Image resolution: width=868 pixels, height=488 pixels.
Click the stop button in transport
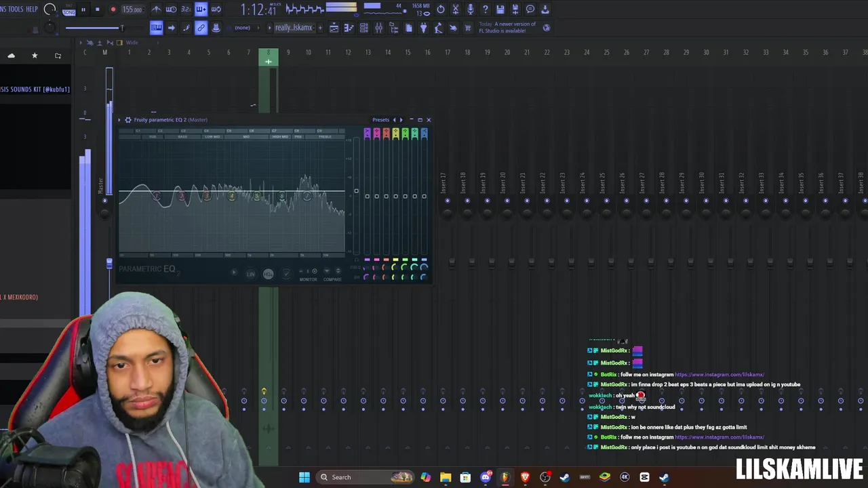(98, 9)
